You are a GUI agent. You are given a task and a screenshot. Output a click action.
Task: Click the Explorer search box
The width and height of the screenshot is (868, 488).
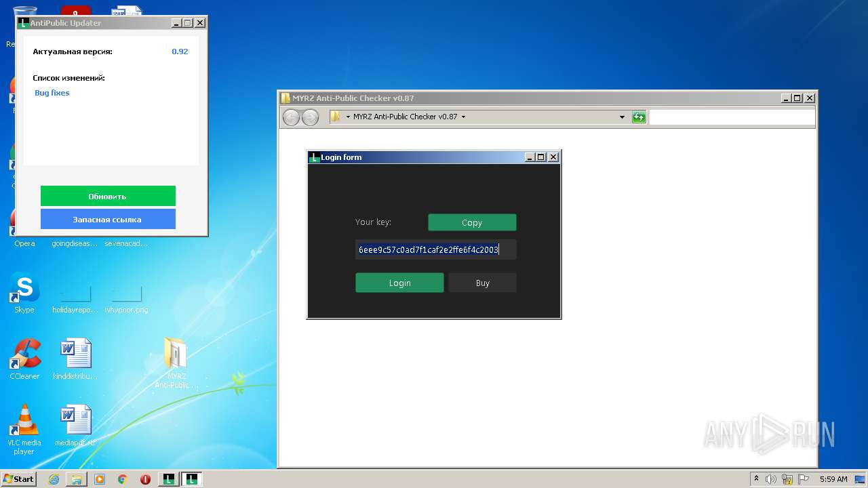[732, 117]
